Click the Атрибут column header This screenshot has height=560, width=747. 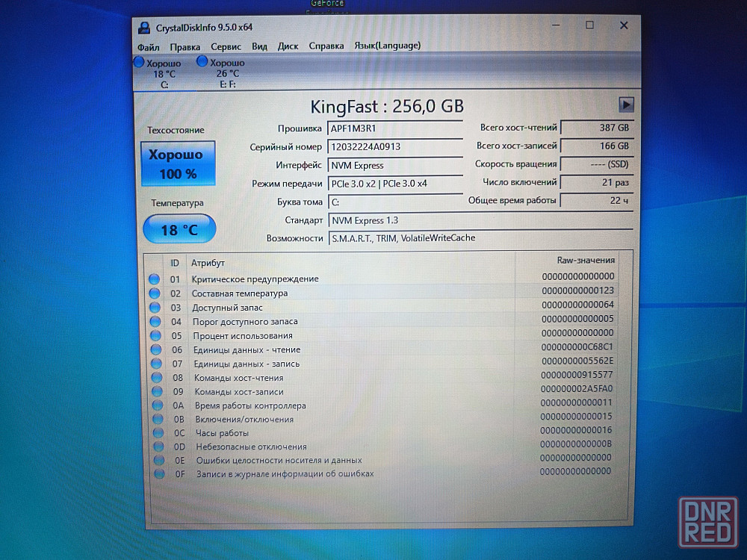208,263
